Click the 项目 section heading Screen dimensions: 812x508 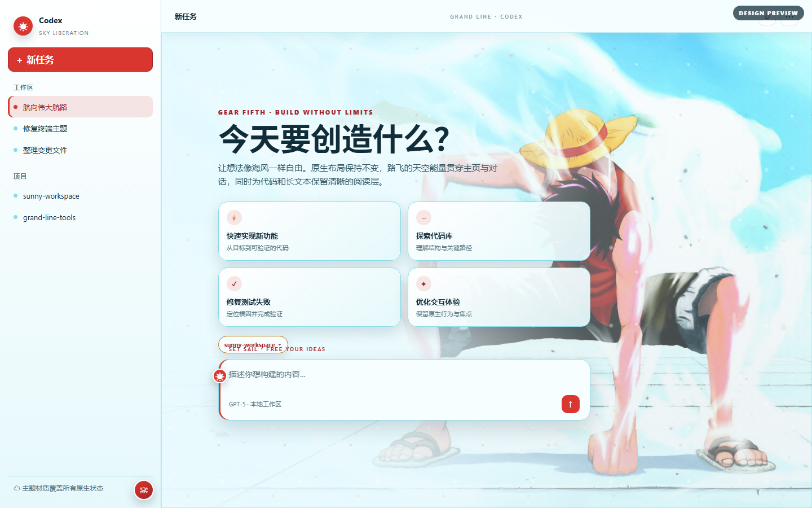pyautogui.click(x=20, y=176)
